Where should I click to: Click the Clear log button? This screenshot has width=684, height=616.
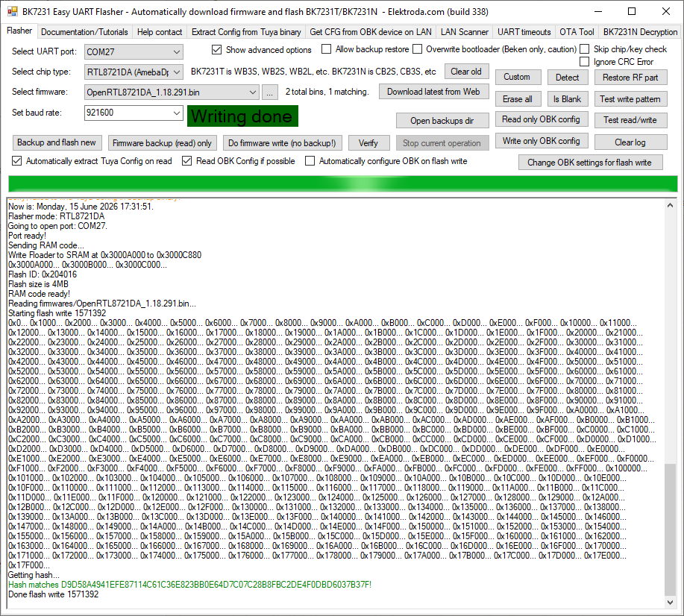(x=630, y=142)
